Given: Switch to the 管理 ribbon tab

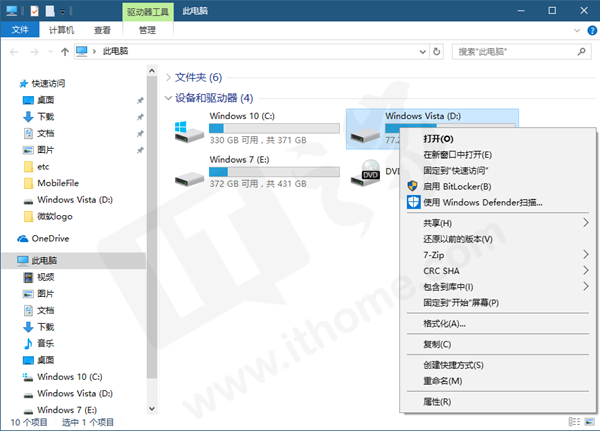Looking at the screenshot, I should tap(147, 30).
